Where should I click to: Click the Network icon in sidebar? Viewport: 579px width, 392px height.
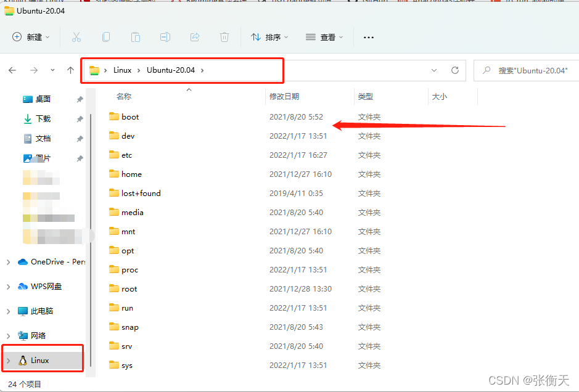point(23,335)
